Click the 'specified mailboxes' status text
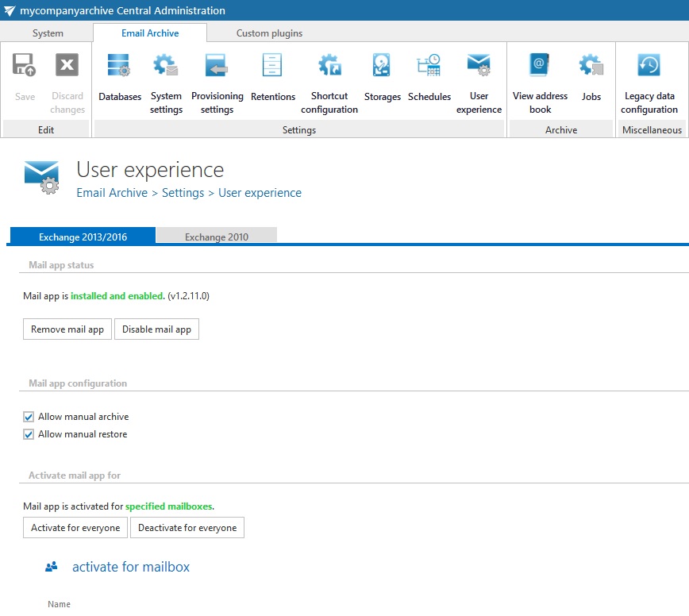The width and height of the screenshot is (689, 616). coord(169,506)
